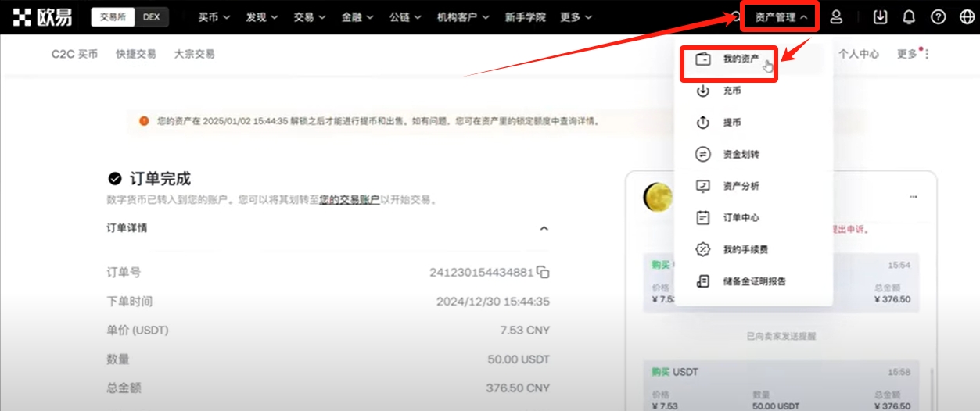Select 储备金证明报告 menu item
Image resolution: width=980 pixels, height=411 pixels.
click(752, 281)
